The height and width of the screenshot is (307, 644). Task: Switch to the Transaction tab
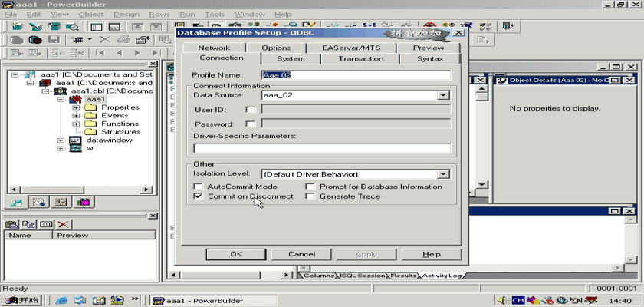coord(361,59)
